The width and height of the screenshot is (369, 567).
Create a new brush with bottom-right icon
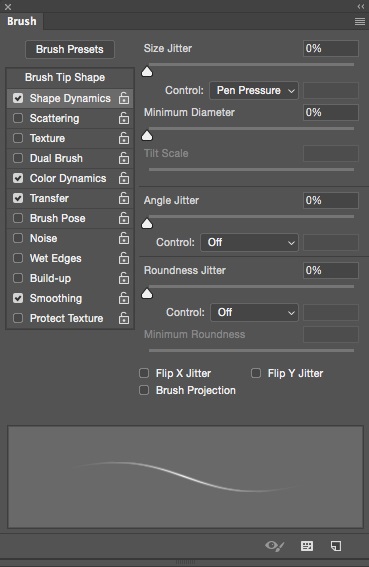(336, 546)
